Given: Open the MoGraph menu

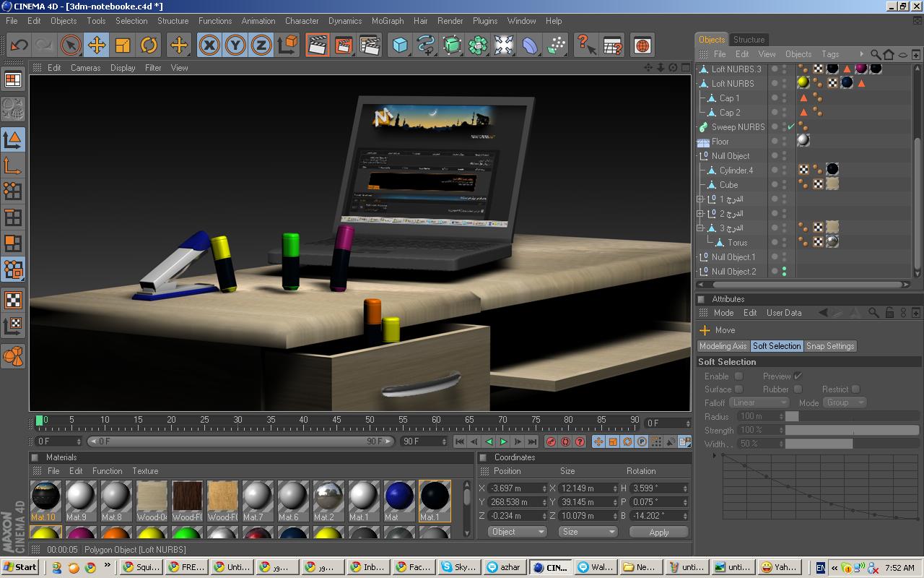Looking at the screenshot, I should [x=388, y=21].
